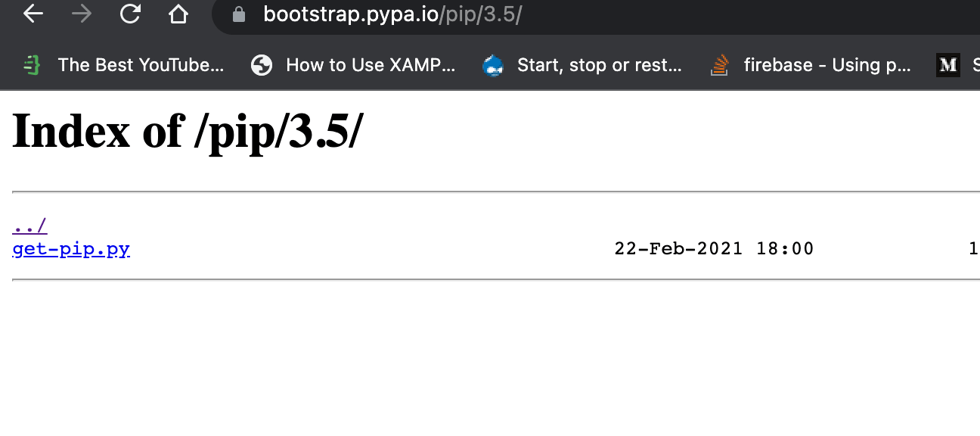Open 'How to Use XAMP...' bookmark

click(370, 65)
